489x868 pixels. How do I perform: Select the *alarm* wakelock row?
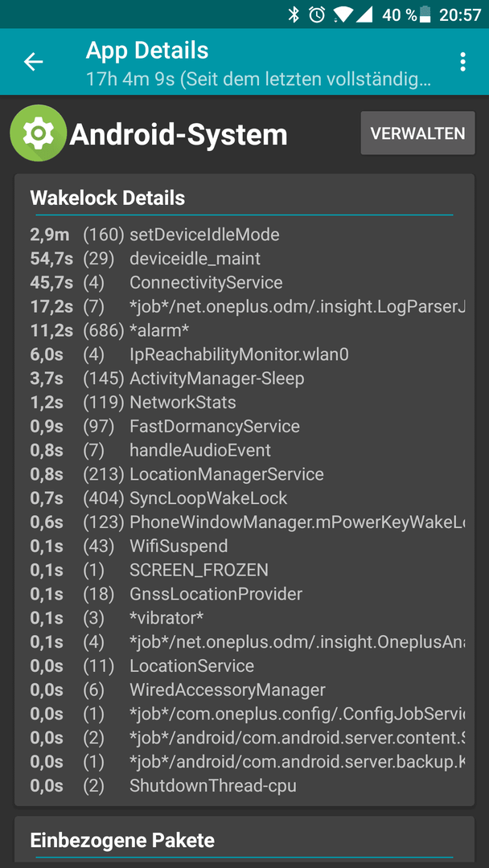[x=244, y=330]
